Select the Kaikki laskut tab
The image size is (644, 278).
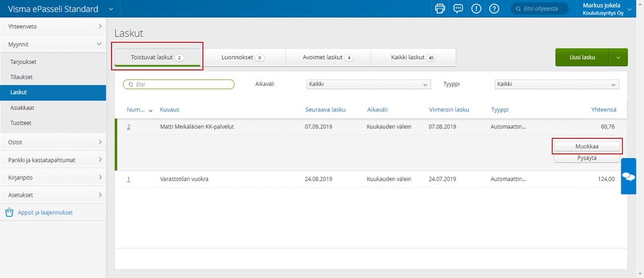[x=413, y=57]
